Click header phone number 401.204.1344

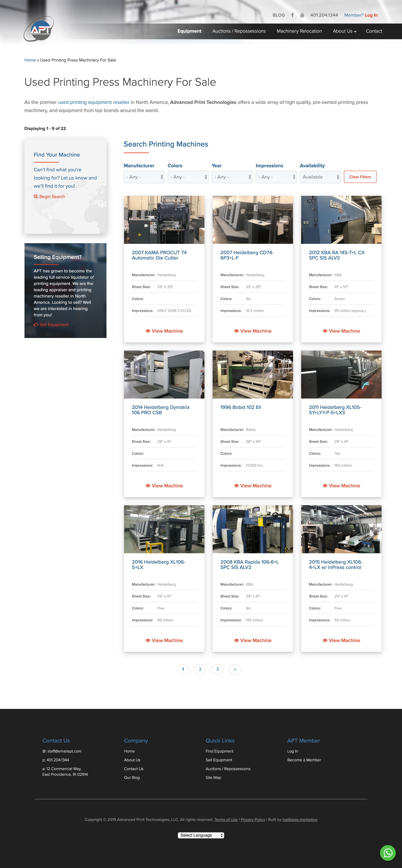pyautogui.click(x=324, y=15)
